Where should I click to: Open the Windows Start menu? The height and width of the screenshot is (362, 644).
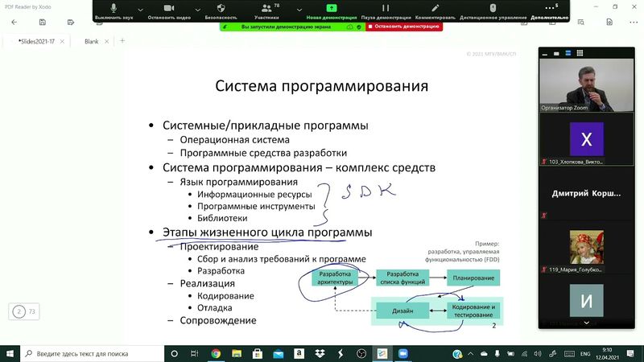(10, 353)
